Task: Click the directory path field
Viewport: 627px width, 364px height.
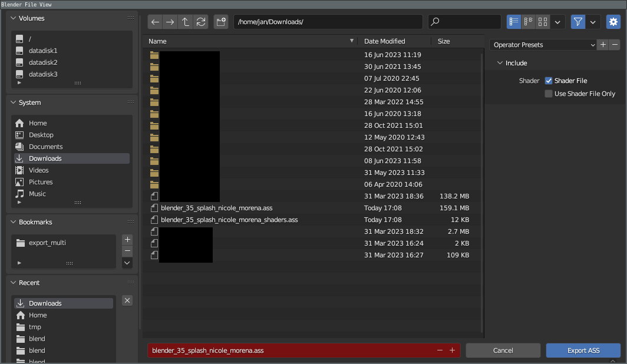Action: [328, 22]
